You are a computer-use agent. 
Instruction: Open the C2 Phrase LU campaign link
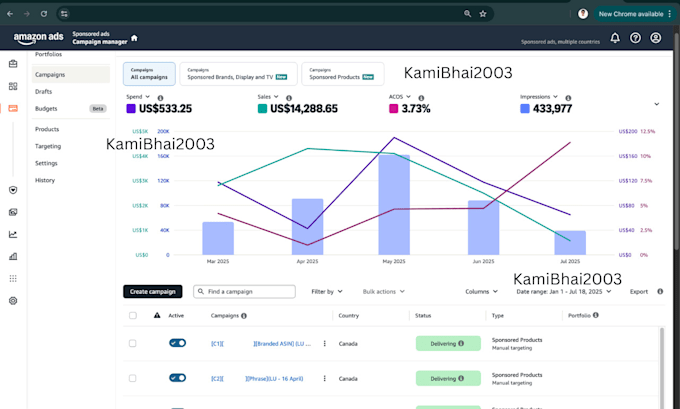click(257, 379)
